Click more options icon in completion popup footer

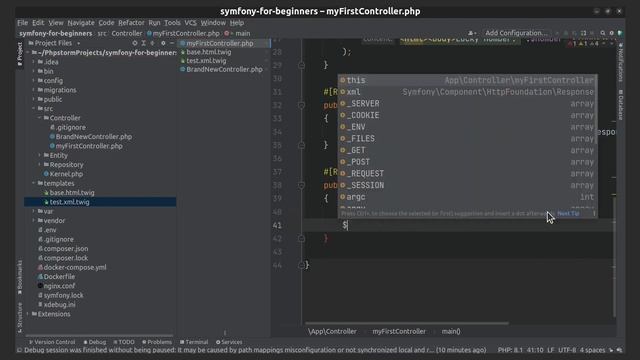pyautogui.click(x=594, y=213)
